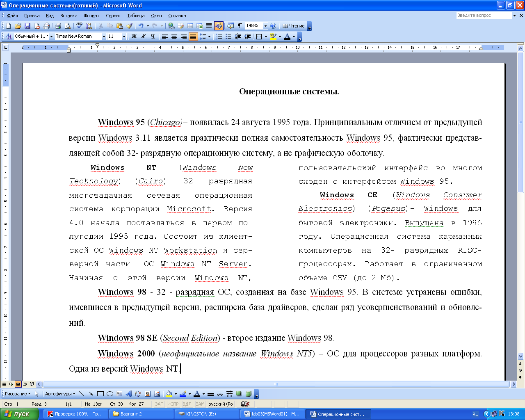The image size is (525, 420).
Task: Open Print Preview
Action: click(68, 26)
